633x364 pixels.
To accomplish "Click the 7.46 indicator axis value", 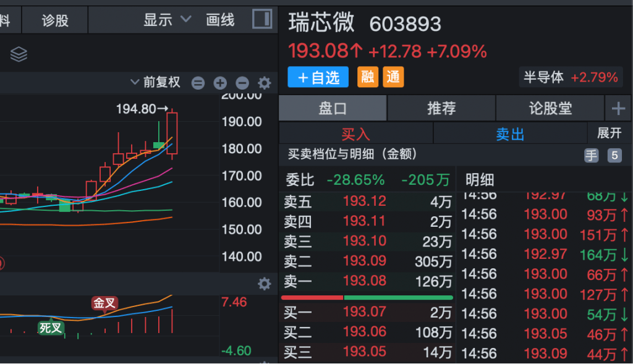I will pos(234,302).
